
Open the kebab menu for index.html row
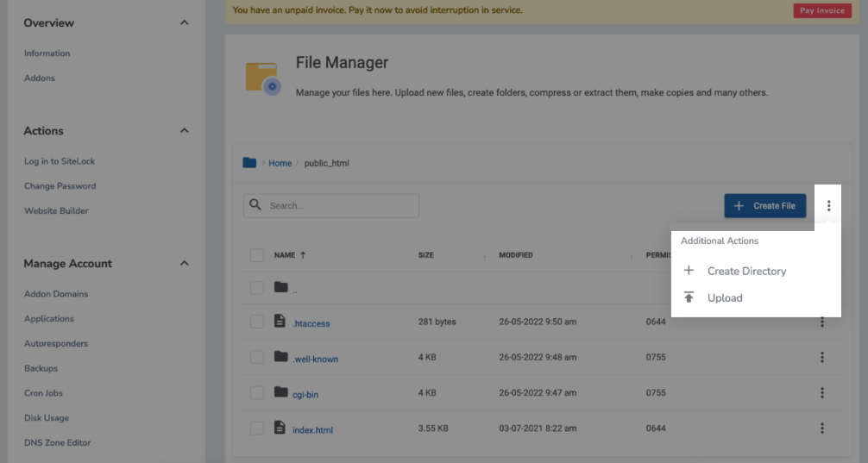(821, 429)
